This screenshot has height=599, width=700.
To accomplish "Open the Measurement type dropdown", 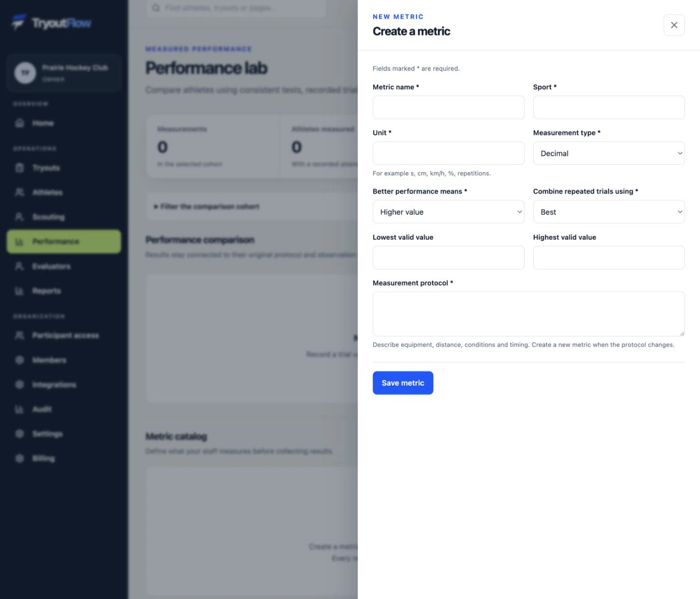I will pos(609,153).
